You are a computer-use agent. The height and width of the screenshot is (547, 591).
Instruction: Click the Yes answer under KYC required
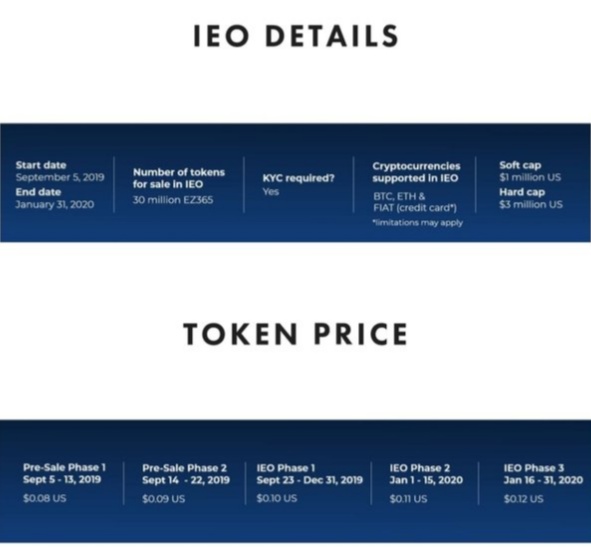(271, 192)
